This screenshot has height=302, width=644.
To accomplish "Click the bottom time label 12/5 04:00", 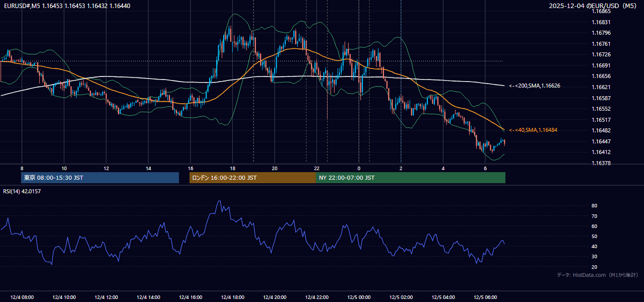I will (x=443, y=297).
